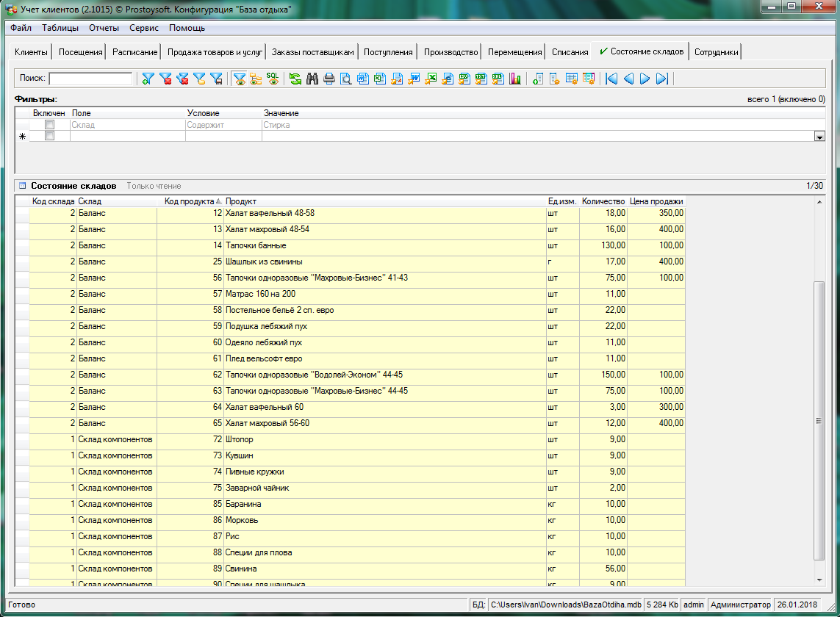The height and width of the screenshot is (617, 840).
Task: Open the print preview magnifier icon
Action: (x=345, y=79)
